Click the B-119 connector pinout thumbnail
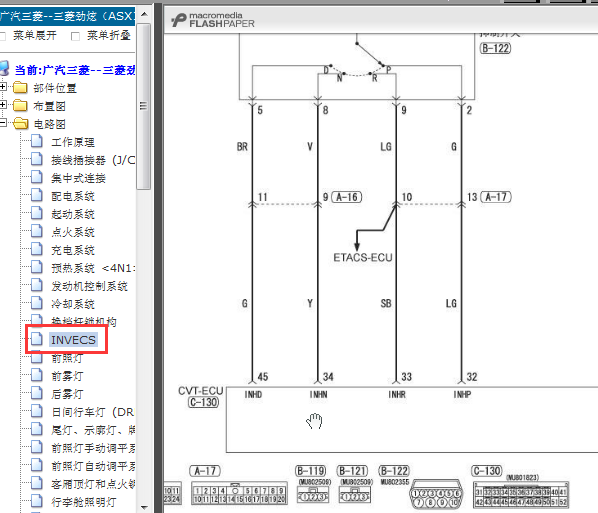 pyautogui.click(x=312, y=494)
